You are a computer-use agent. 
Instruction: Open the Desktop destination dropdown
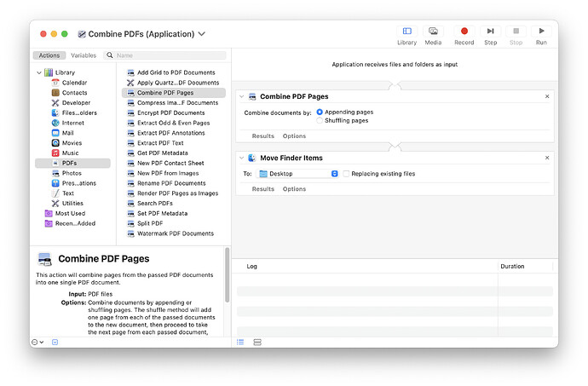coord(298,174)
